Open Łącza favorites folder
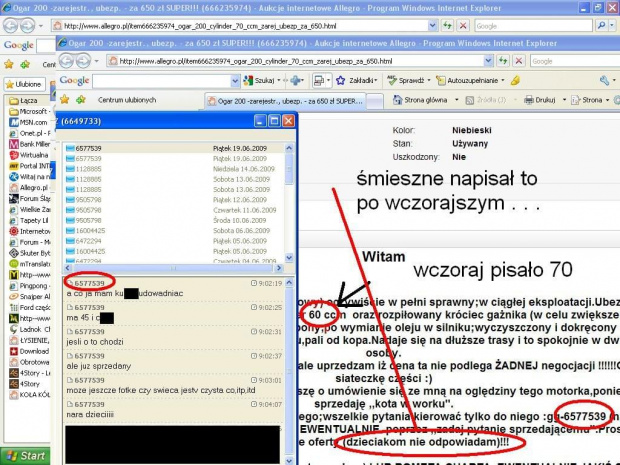Image resolution: width=620 pixels, height=465 pixels. pos(24,100)
